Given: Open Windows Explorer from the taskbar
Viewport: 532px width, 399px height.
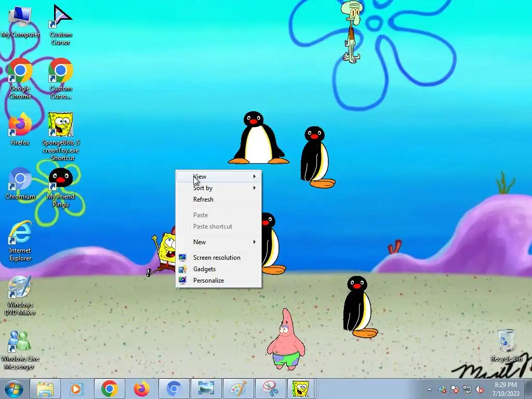Looking at the screenshot, I should [45, 389].
